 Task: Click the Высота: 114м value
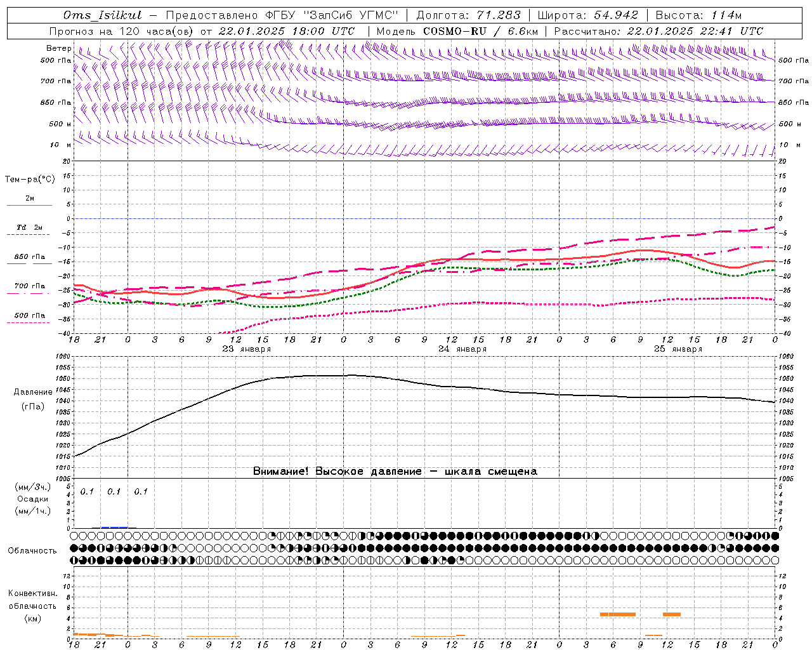click(698, 15)
